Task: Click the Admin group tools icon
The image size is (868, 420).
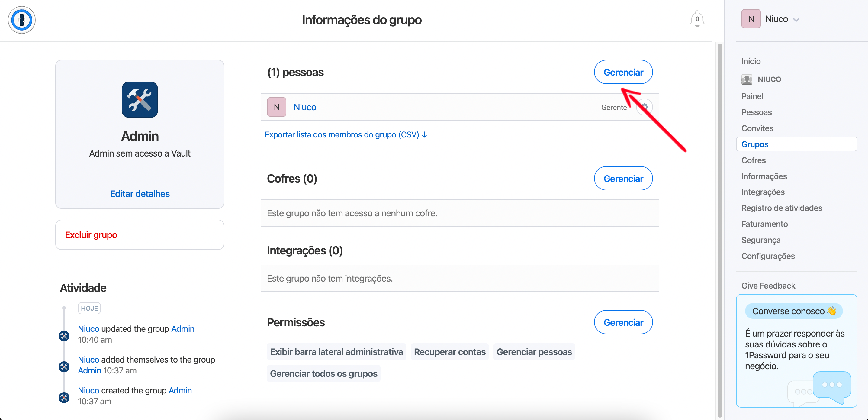Action: coord(140,100)
